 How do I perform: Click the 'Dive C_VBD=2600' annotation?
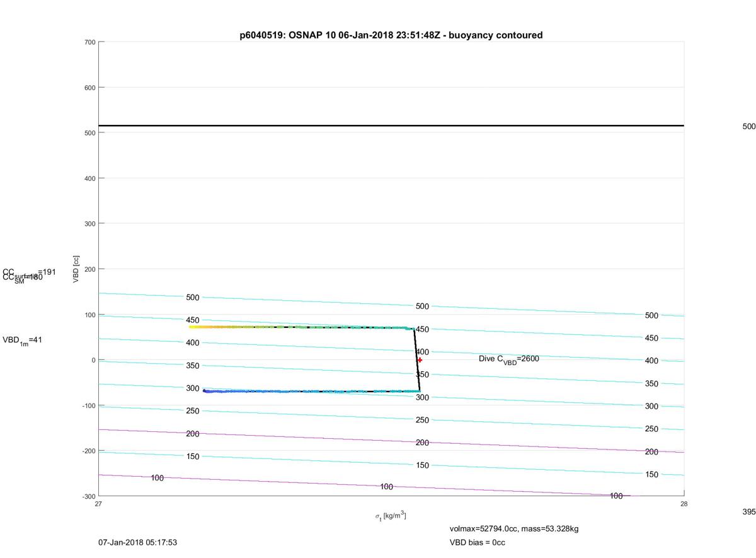coord(509,359)
